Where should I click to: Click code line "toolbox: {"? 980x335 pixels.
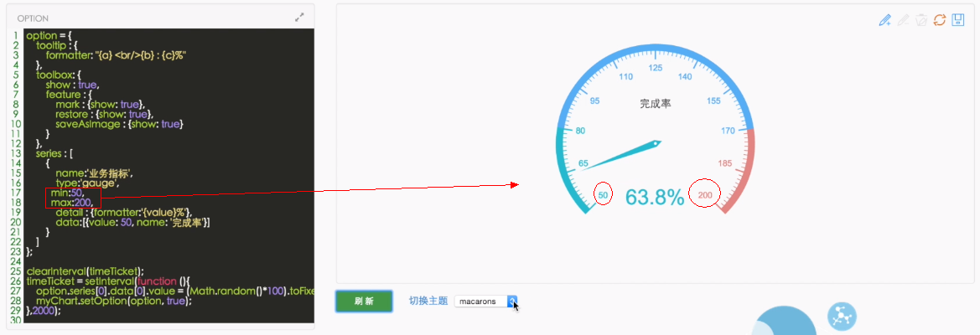point(59,75)
